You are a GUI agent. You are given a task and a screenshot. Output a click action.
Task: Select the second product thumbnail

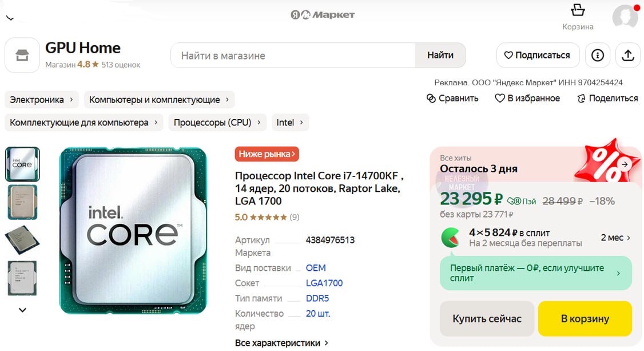(22, 202)
